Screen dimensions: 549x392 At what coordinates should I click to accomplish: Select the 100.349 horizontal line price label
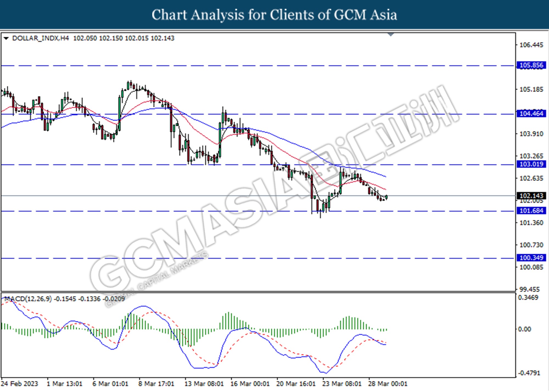(x=531, y=258)
